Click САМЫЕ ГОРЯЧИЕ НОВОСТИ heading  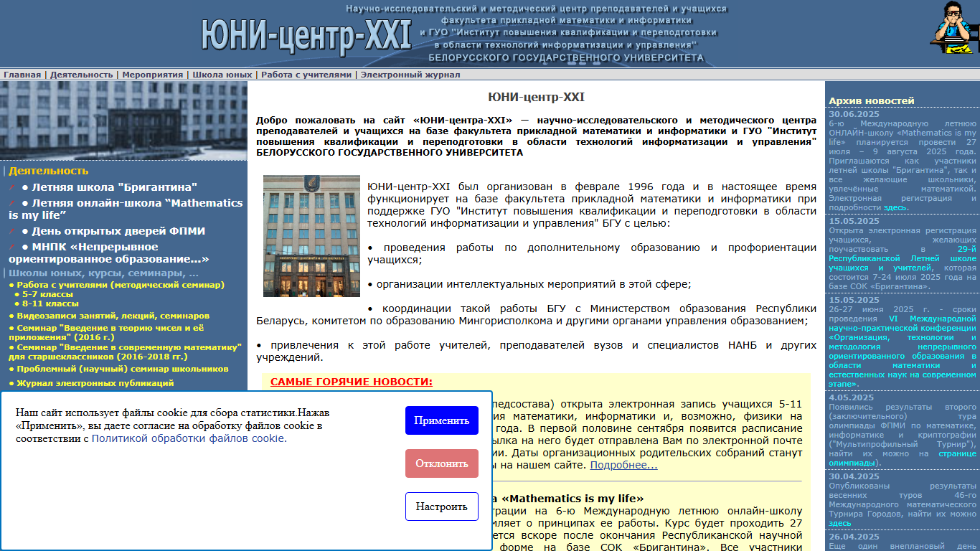coord(352,382)
